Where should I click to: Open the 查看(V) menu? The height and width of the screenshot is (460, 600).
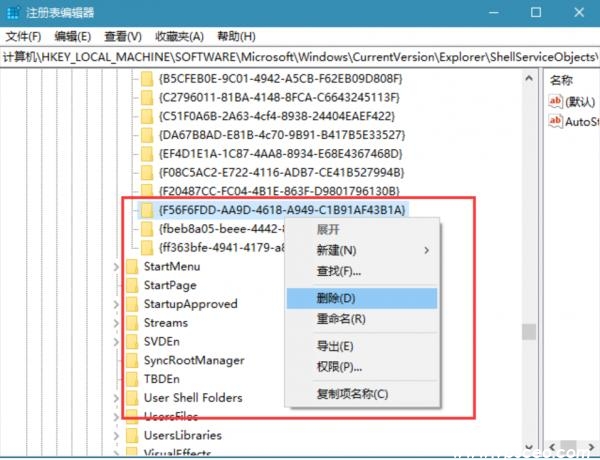click(123, 37)
